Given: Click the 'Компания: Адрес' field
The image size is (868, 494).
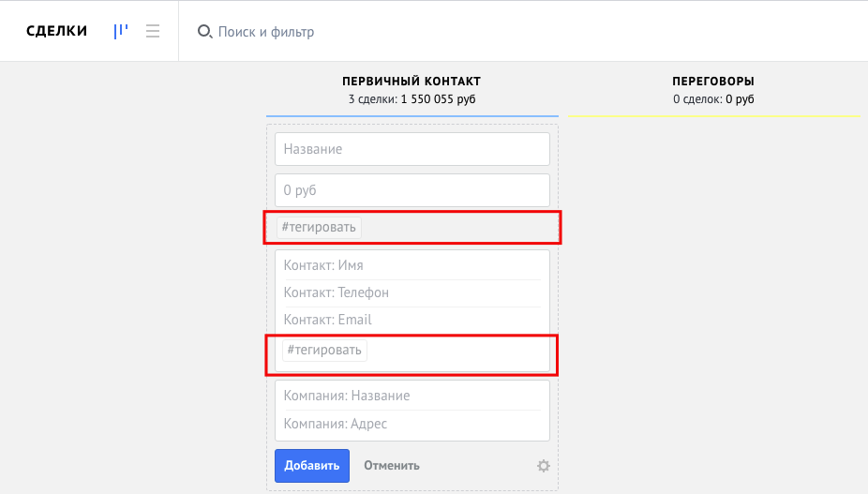Looking at the screenshot, I should (x=412, y=424).
